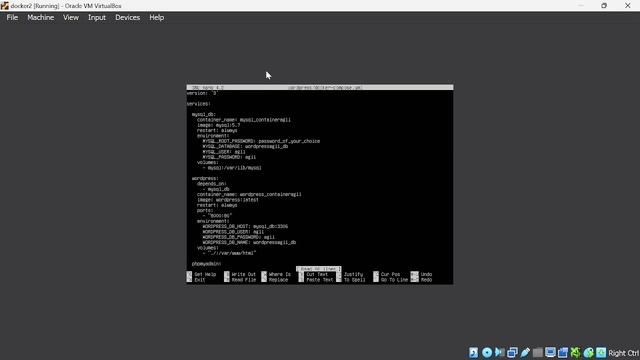The width and height of the screenshot is (640, 360).
Task: Click the "services:" line
Action: [x=198, y=104]
